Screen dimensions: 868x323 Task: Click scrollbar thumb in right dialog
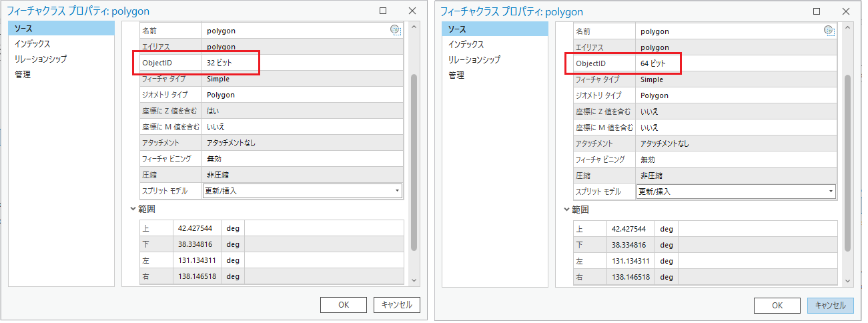[x=847, y=164]
